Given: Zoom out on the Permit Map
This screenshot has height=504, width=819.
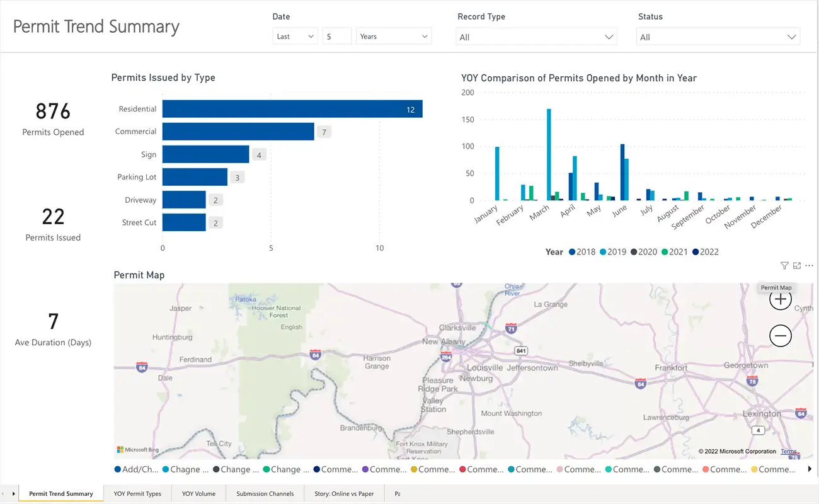Looking at the screenshot, I should click(x=781, y=336).
